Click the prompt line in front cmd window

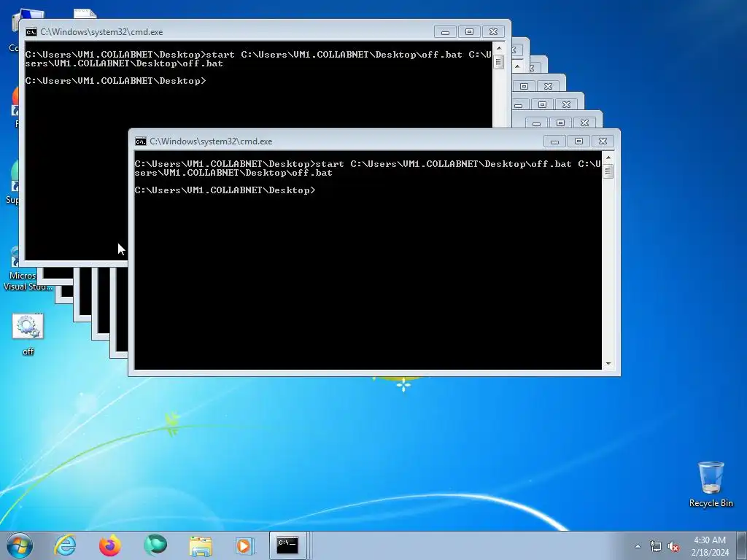[x=225, y=190]
